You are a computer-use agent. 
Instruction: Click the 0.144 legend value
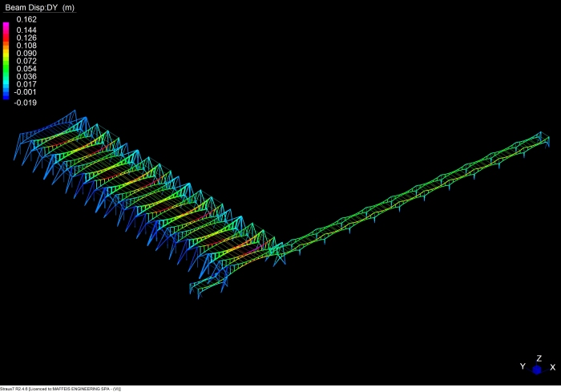(26, 30)
